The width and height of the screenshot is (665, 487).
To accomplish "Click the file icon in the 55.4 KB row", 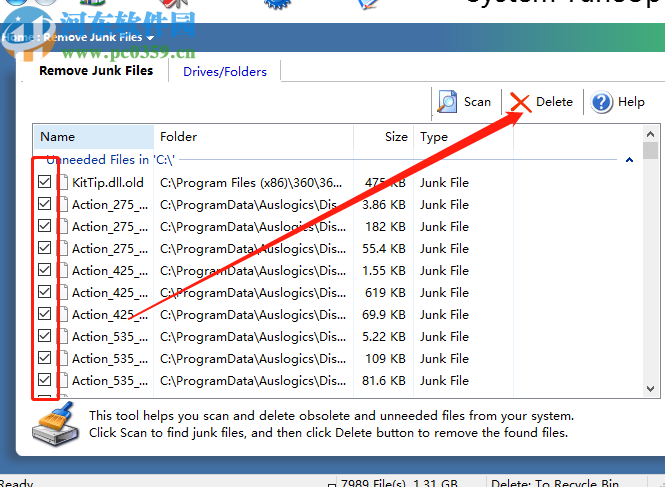I will point(63,249).
